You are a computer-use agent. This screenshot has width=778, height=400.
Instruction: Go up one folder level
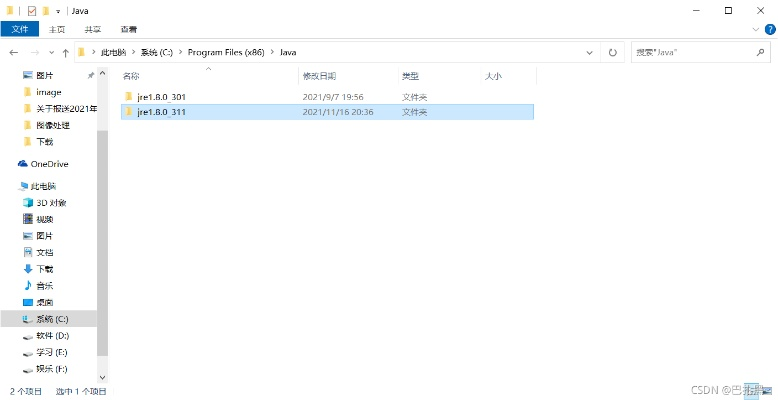(66, 52)
